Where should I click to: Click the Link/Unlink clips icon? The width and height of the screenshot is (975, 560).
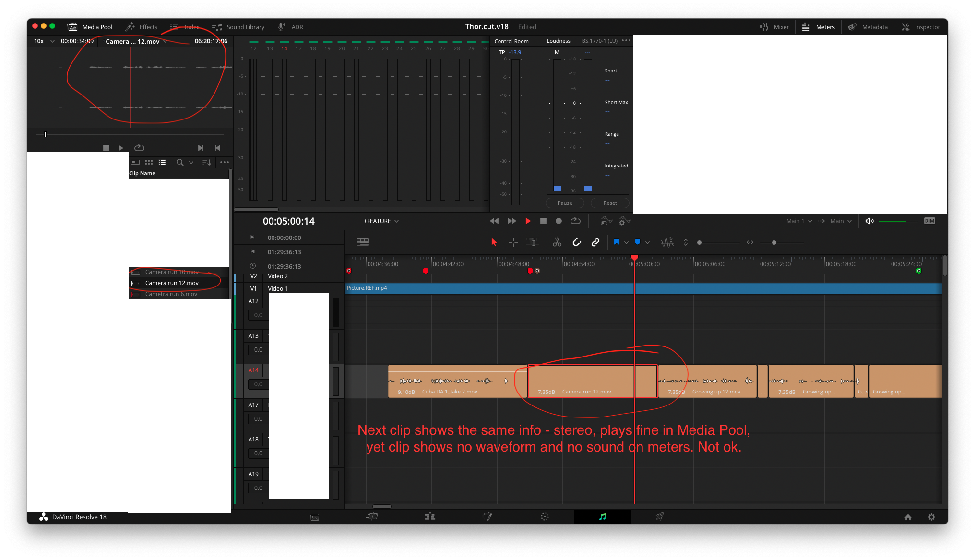pos(595,242)
